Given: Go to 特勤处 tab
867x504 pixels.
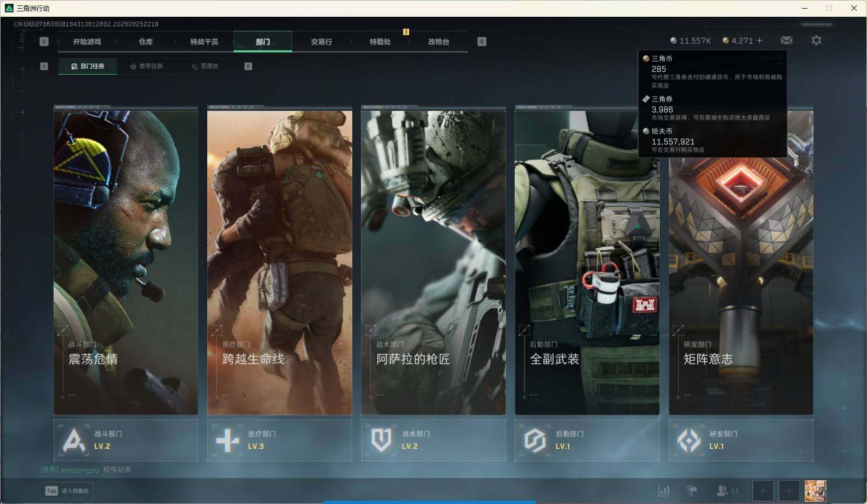Looking at the screenshot, I should (380, 42).
